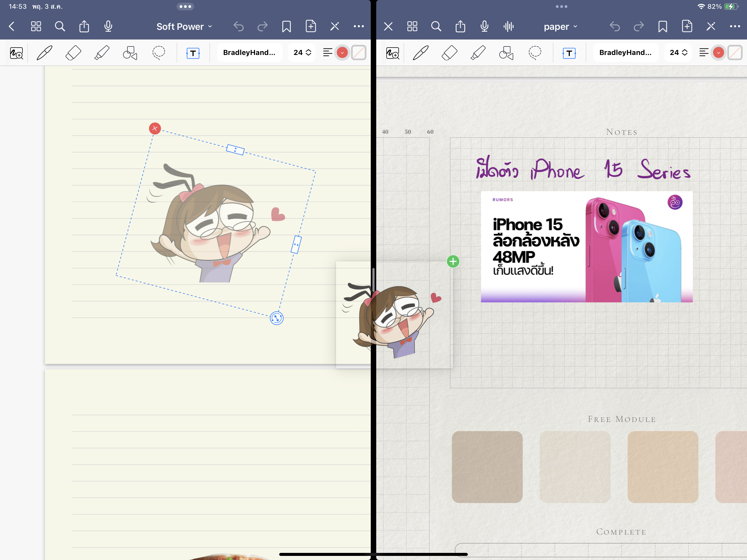Select the pen tool in left window
This screenshot has width=747, height=560.
[x=45, y=53]
